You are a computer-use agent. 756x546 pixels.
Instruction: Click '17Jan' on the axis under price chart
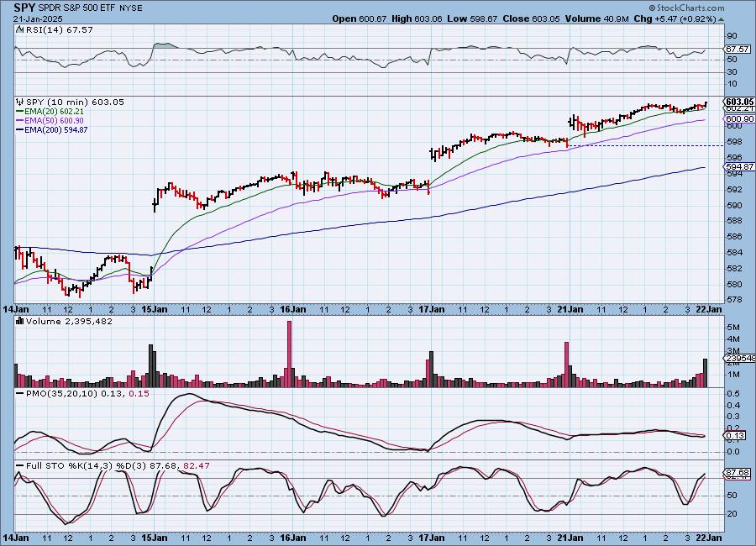click(x=431, y=309)
